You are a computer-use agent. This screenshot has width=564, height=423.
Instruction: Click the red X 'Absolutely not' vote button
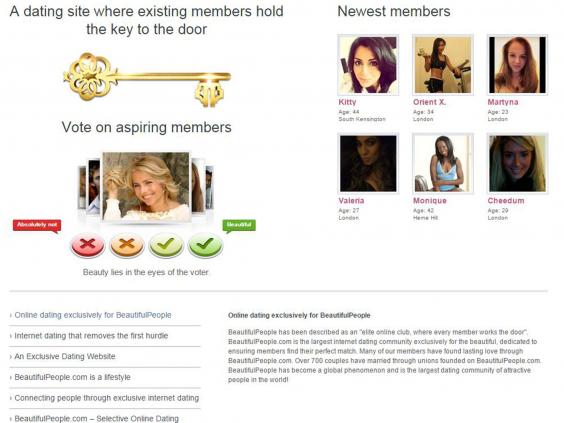pyautogui.click(x=87, y=245)
